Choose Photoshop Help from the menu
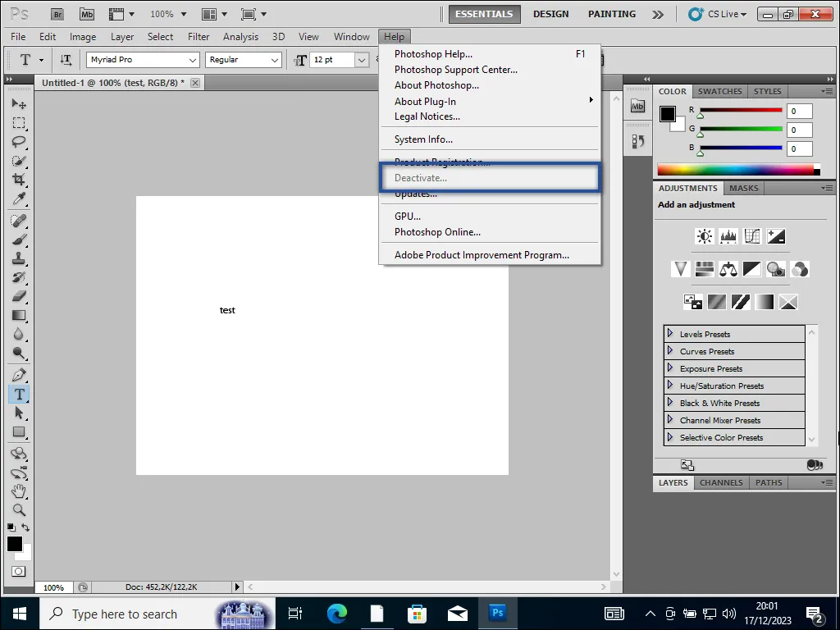 tap(490, 54)
